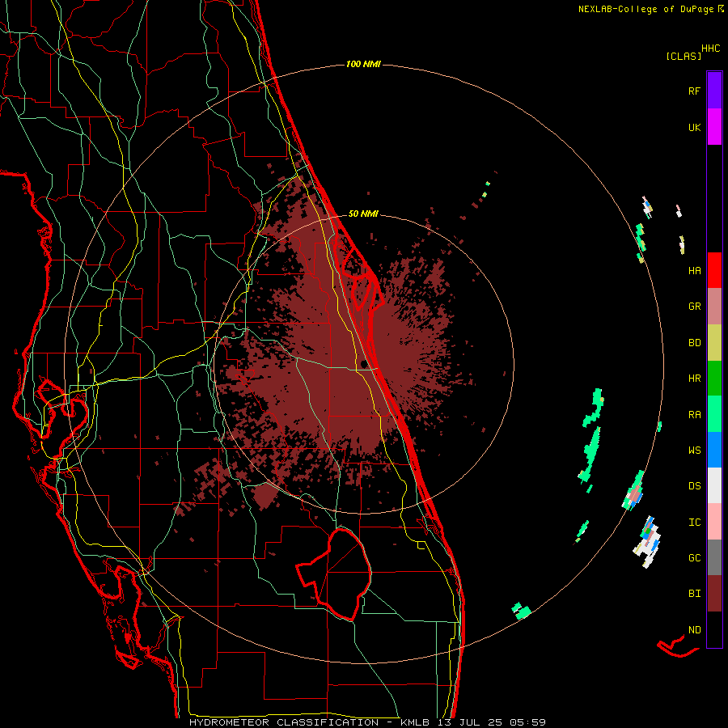Click the "GR" legend label

(x=694, y=307)
